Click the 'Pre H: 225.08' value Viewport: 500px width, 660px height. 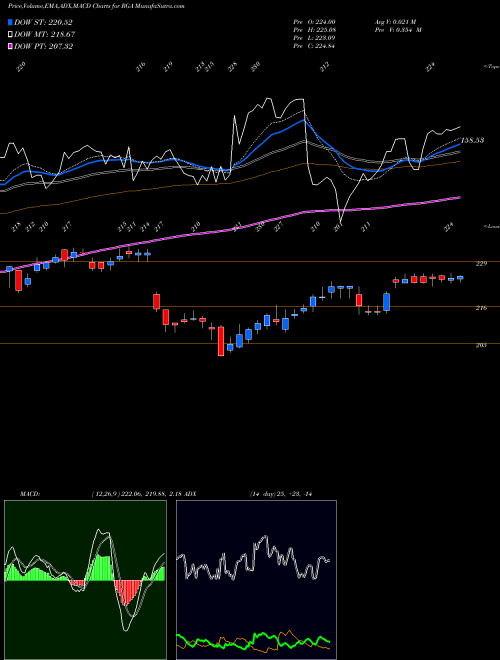314,30
